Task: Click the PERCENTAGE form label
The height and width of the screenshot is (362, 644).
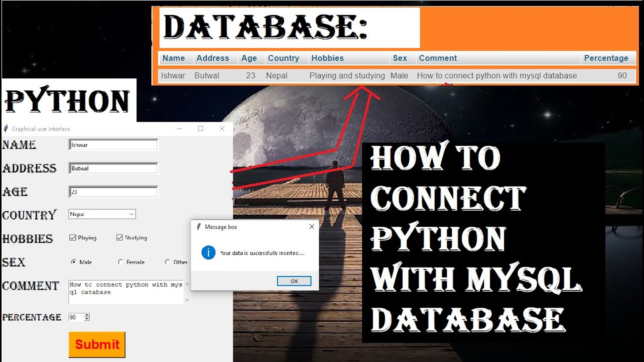Action: click(32, 317)
